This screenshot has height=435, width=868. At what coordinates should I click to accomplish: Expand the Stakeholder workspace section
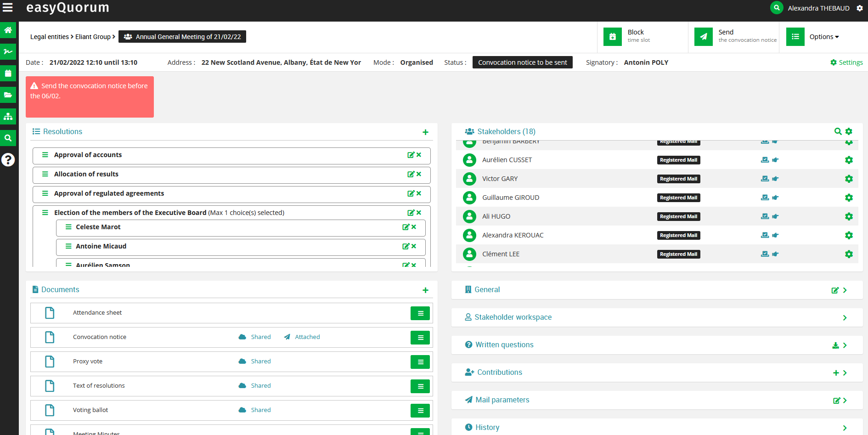point(845,318)
